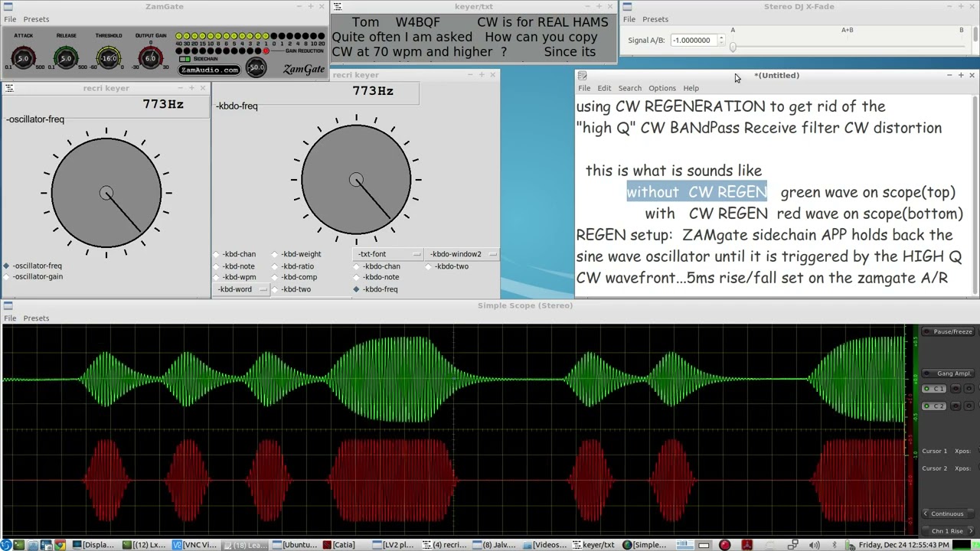Click the Signal A/B value field
Screen dimensions: 980x551
click(694, 40)
